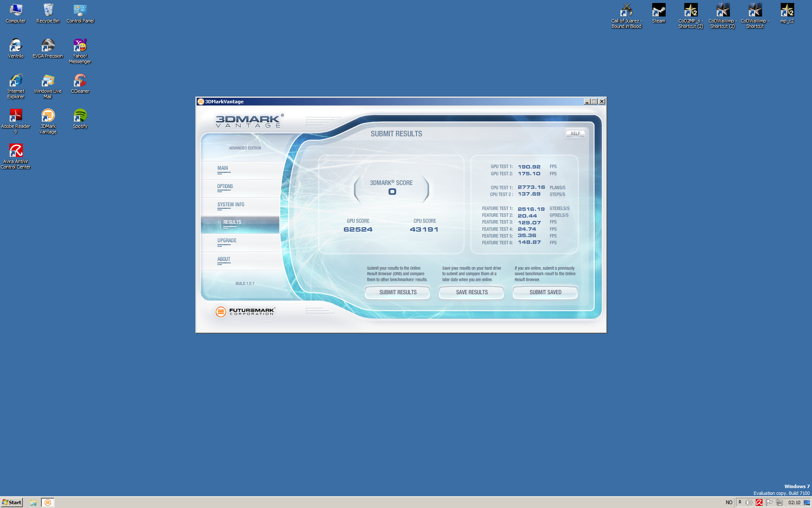This screenshot has width=812, height=508.
Task: Click the FEATURE TEST 1 value 2516.19
Action: click(531, 209)
